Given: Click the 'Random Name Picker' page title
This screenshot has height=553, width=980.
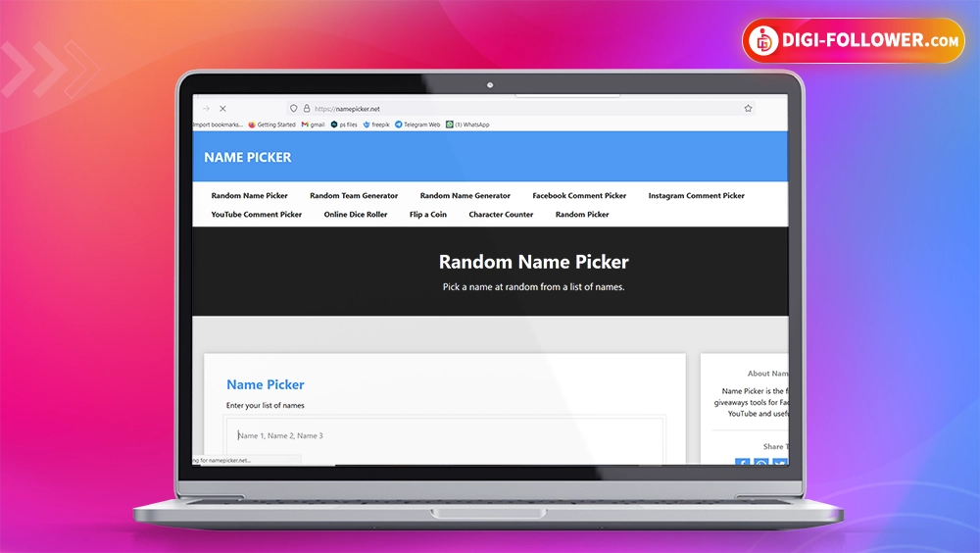Looking at the screenshot, I should (534, 262).
